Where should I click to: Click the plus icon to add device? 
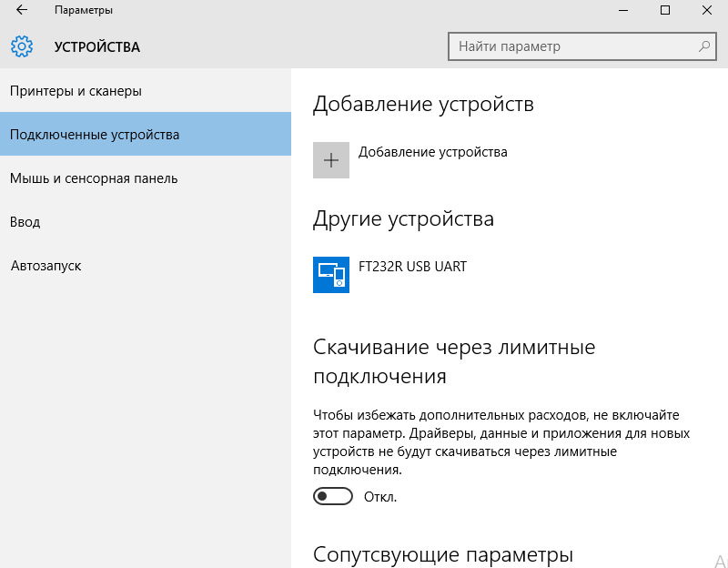(331, 160)
